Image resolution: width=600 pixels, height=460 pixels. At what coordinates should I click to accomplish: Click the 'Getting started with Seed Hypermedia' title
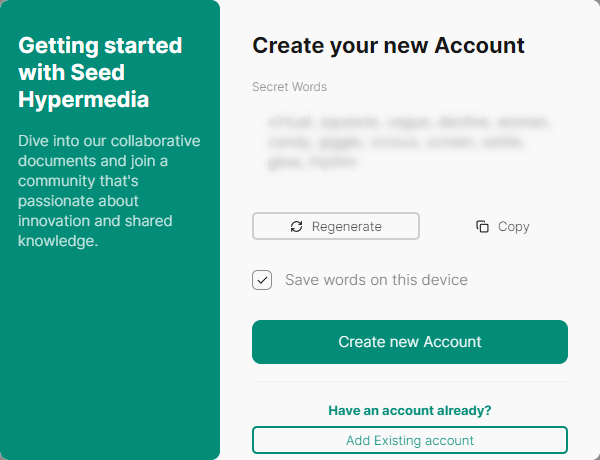[x=100, y=72]
